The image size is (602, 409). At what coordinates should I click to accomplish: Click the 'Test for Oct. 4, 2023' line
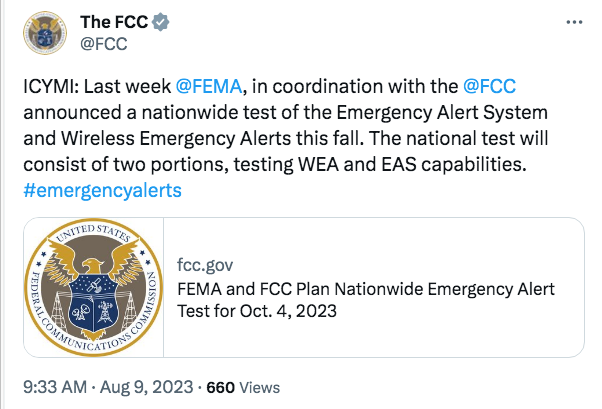(257, 311)
